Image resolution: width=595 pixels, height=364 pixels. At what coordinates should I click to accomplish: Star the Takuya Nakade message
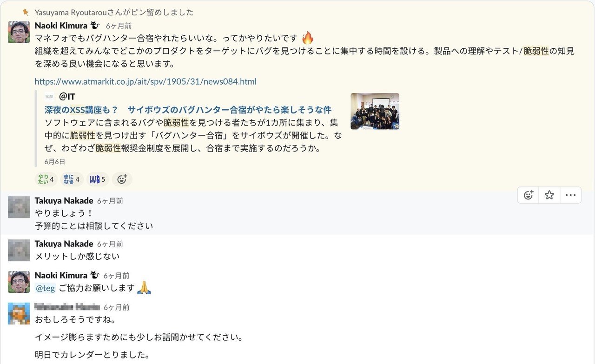pyautogui.click(x=549, y=195)
